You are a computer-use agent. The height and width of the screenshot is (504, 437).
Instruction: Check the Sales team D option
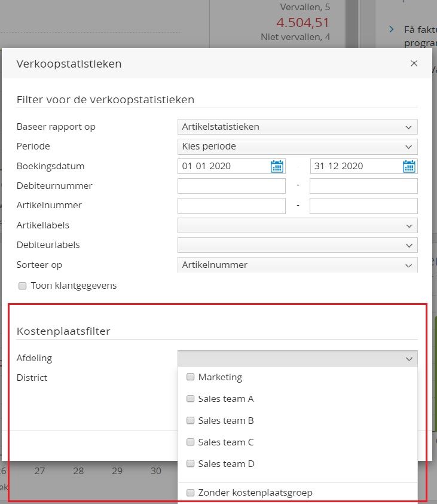(x=191, y=463)
